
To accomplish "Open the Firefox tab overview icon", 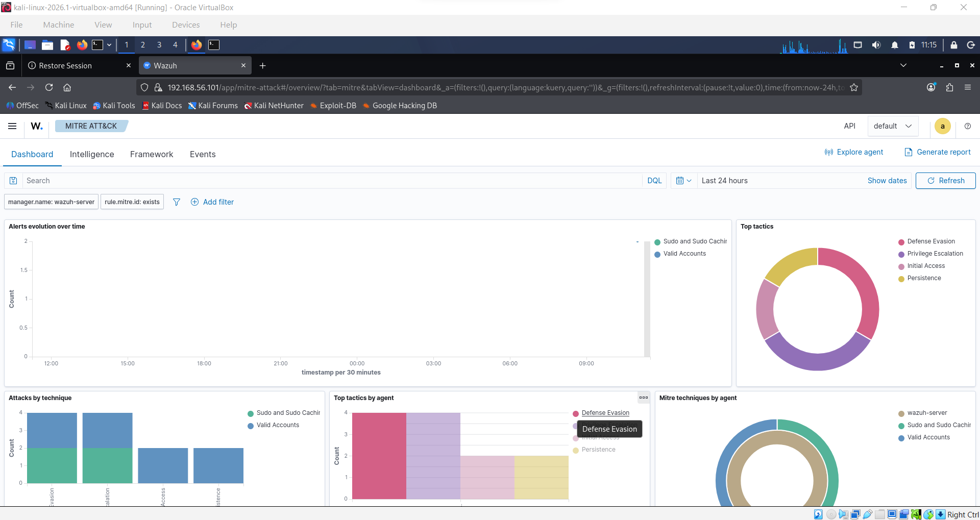I will pyautogui.click(x=10, y=65).
